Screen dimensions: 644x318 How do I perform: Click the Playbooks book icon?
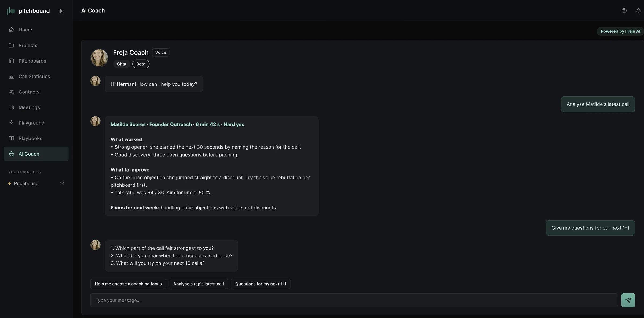pyautogui.click(x=11, y=138)
